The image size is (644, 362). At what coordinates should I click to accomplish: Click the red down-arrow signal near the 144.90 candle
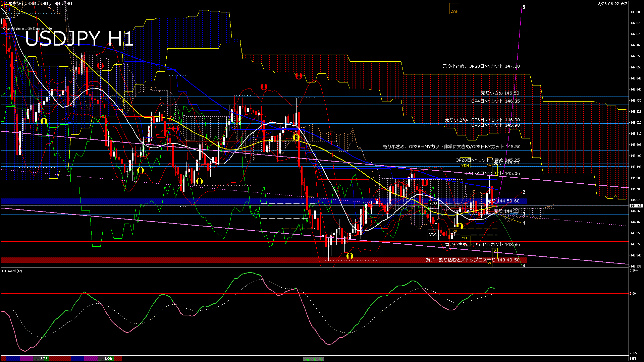pos(425,183)
